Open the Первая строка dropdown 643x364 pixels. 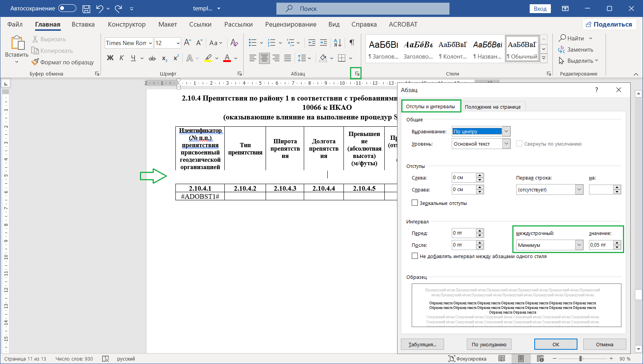pos(579,190)
